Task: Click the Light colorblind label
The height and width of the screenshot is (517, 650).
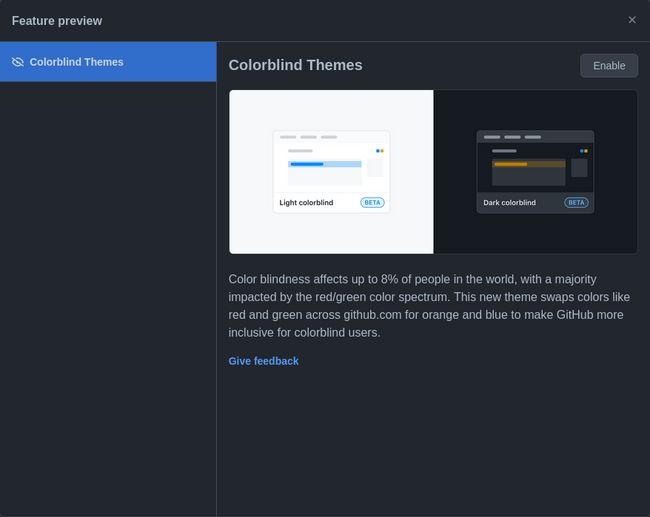Action: [306, 203]
